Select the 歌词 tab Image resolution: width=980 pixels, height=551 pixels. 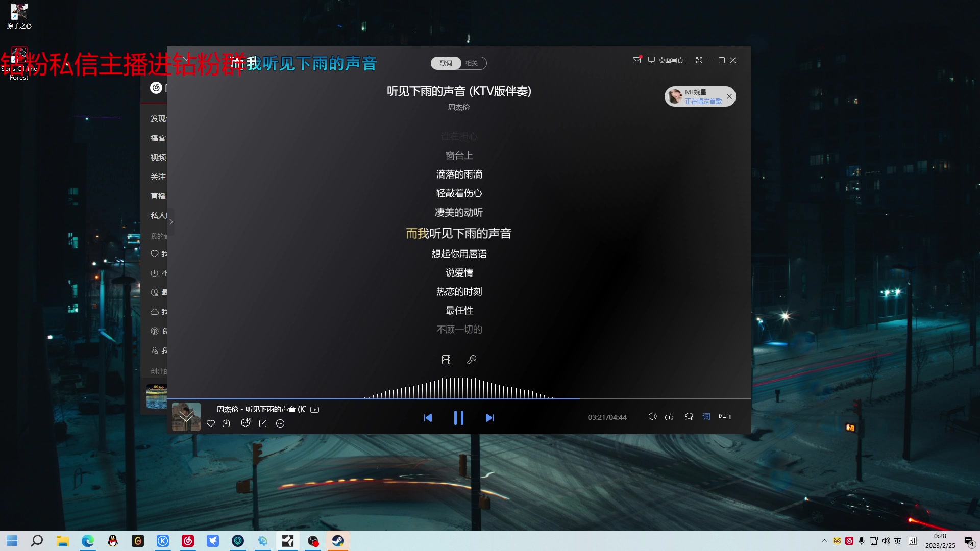446,63
